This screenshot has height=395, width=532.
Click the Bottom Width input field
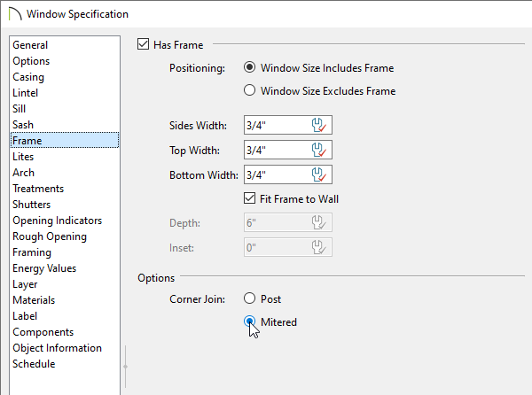pos(287,174)
